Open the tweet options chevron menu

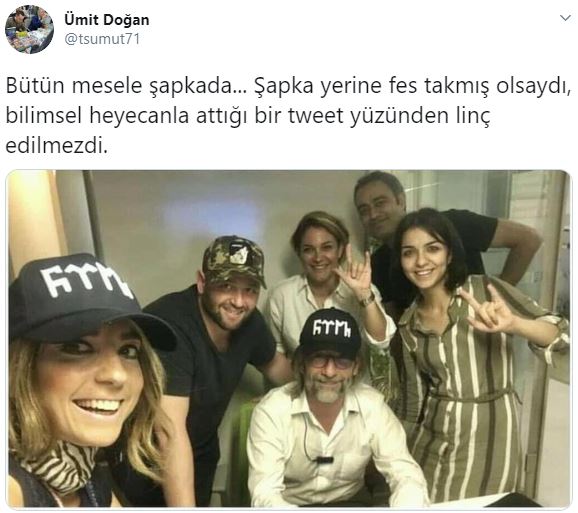pyautogui.click(x=565, y=18)
